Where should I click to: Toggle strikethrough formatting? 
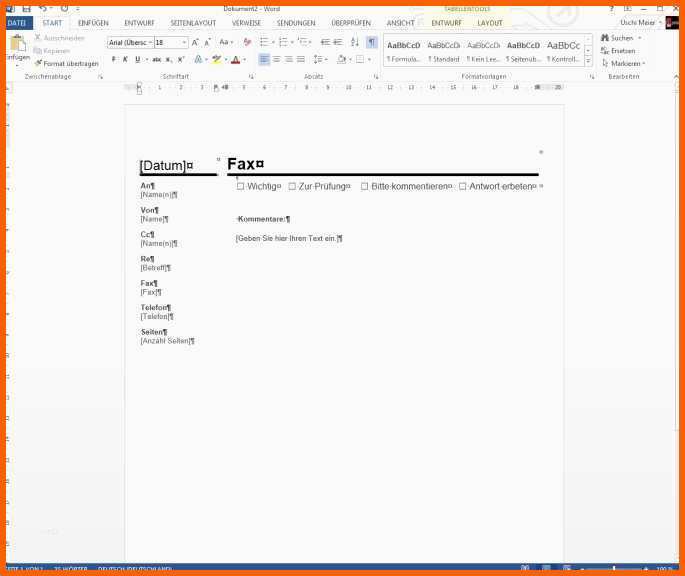tap(156, 59)
